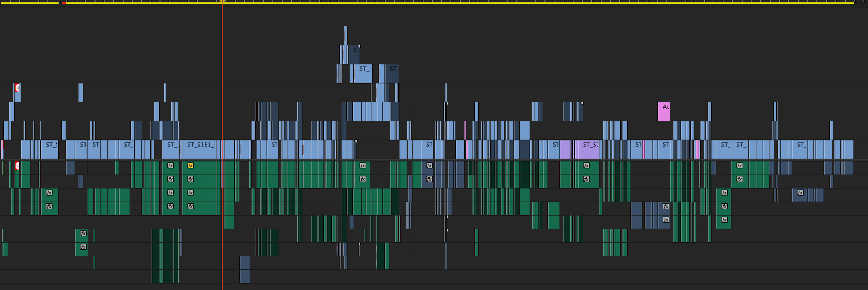Select the dark ST clip with a corner marker on the second-highest track
The width and height of the screenshot is (868, 290).
[355, 54]
